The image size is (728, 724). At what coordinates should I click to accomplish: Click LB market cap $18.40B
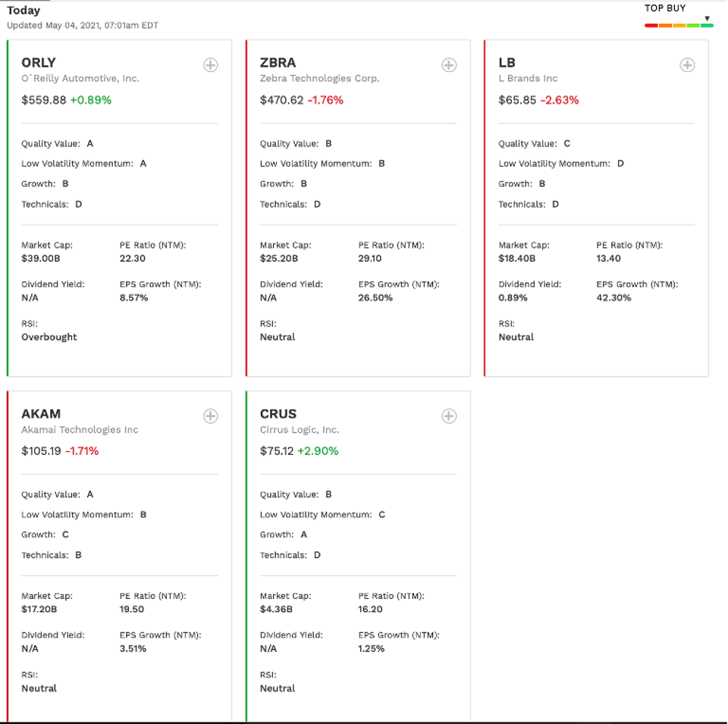click(x=517, y=259)
